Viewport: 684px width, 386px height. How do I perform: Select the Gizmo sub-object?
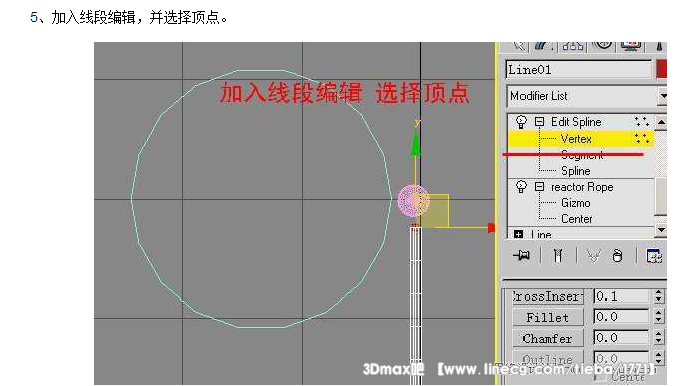pos(576,203)
